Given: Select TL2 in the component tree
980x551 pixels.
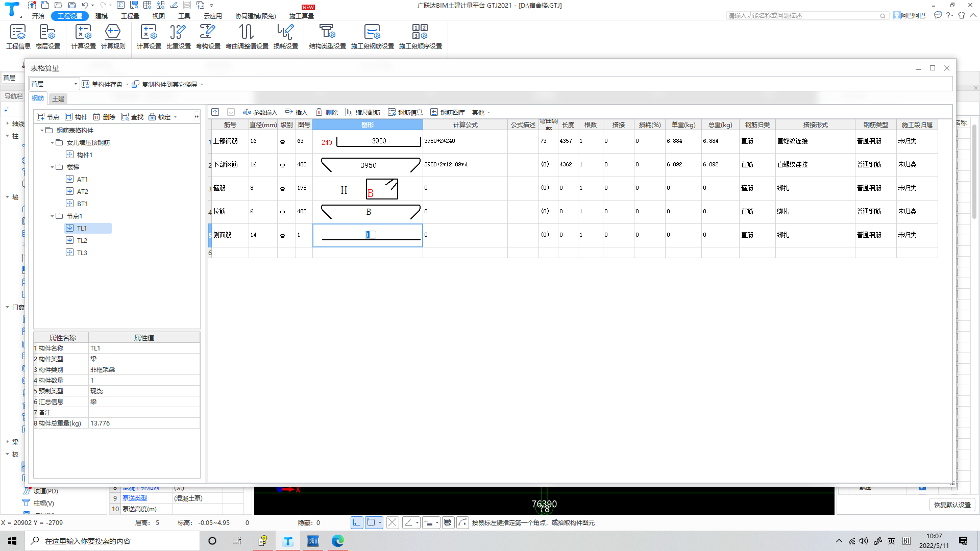Looking at the screenshot, I should click(82, 240).
